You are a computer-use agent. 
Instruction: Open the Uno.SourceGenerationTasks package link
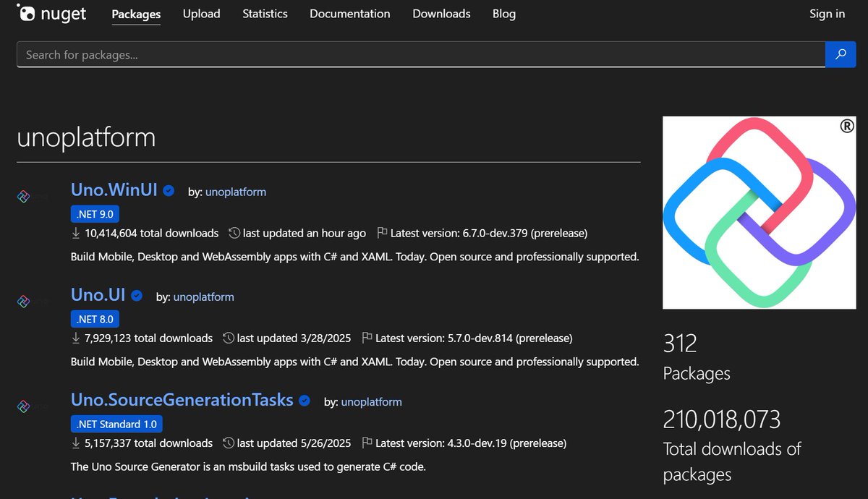[x=182, y=399]
